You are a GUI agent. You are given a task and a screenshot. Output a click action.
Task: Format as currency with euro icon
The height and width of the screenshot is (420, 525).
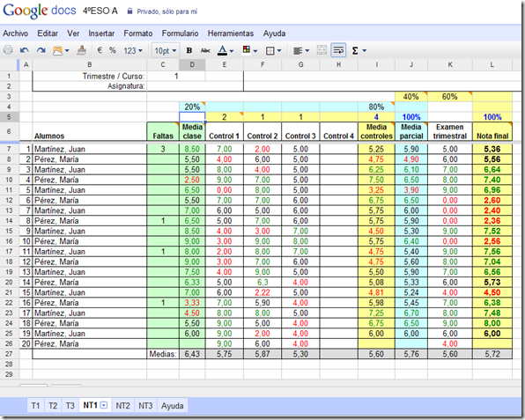(x=100, y=50)
